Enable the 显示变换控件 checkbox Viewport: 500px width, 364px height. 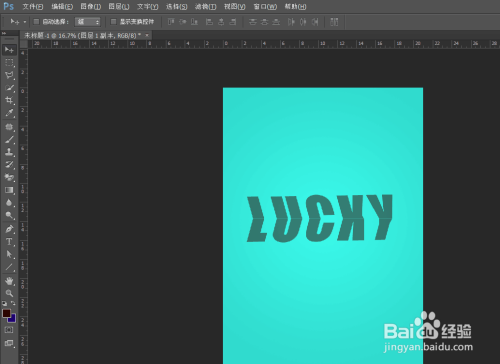113,22
